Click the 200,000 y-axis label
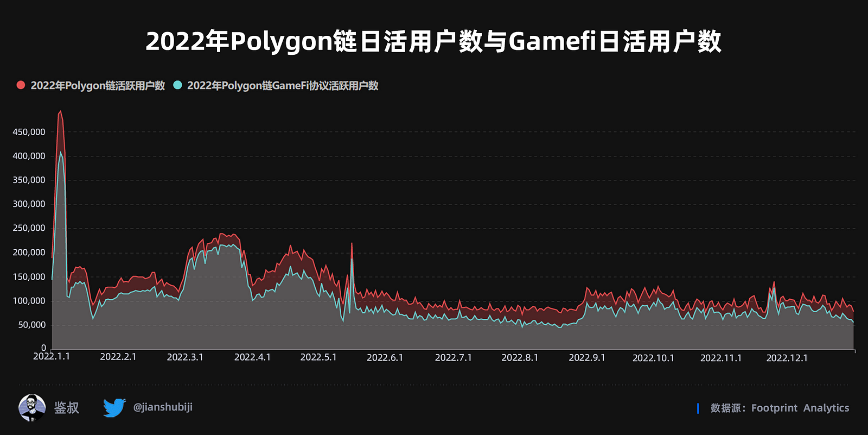 (29, 253)
